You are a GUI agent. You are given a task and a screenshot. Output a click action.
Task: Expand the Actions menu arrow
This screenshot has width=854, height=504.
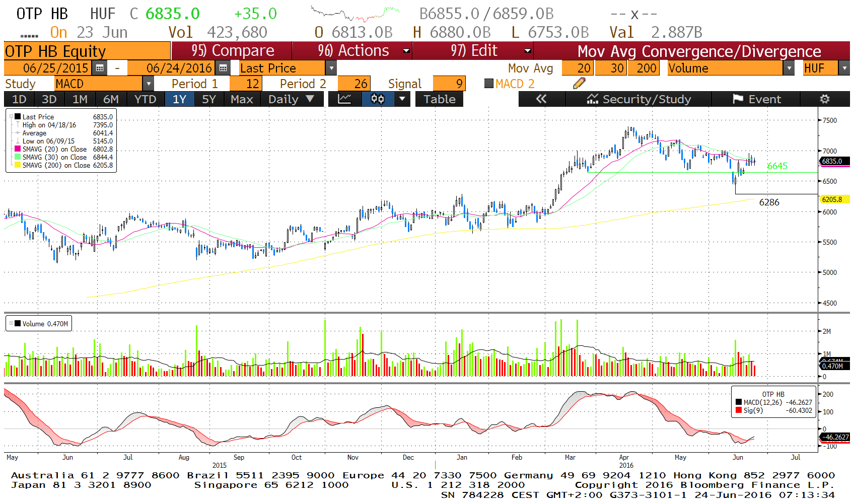click(406, 51)
